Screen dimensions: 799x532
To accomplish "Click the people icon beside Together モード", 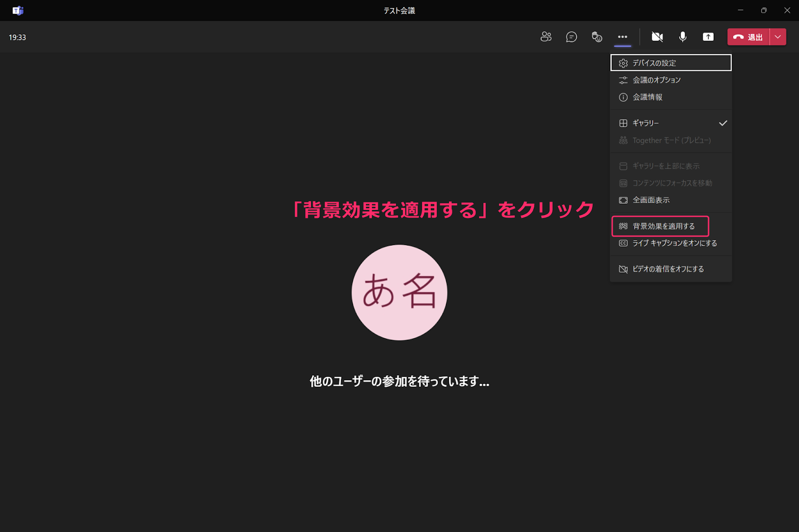I will point(623,140).
